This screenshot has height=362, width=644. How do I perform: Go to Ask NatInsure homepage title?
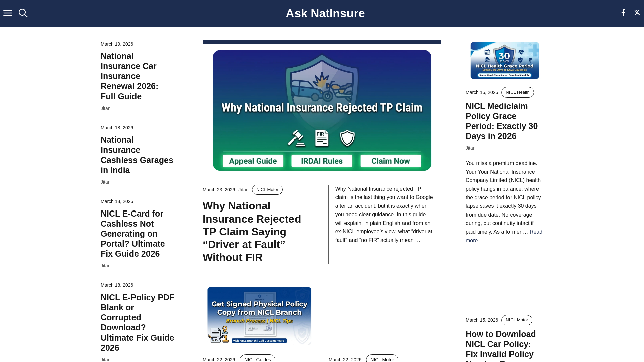pos(325,13)
